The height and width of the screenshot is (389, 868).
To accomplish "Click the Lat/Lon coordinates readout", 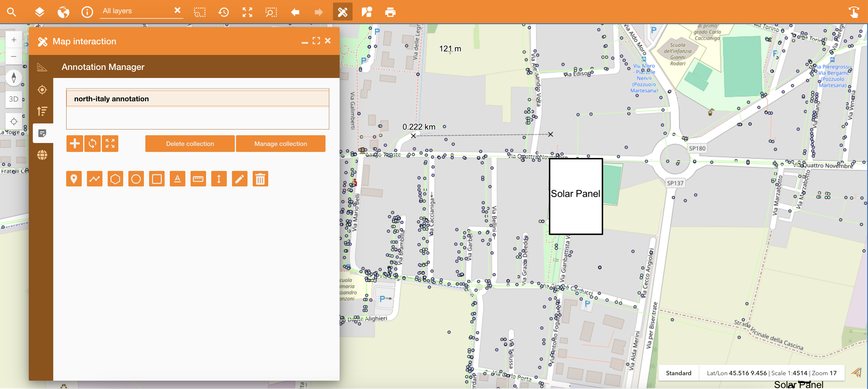I will pyautogui.click(x=737, y=373).
